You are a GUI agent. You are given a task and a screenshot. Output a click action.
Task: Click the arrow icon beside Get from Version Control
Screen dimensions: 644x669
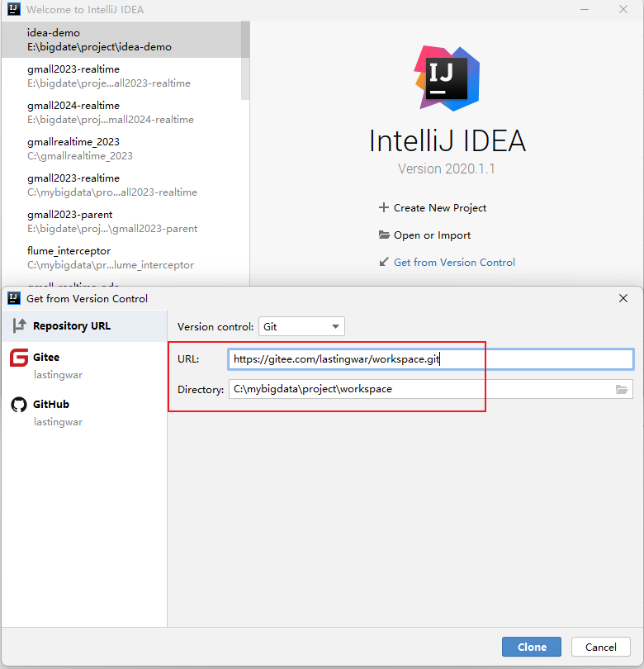coord(383,262)
